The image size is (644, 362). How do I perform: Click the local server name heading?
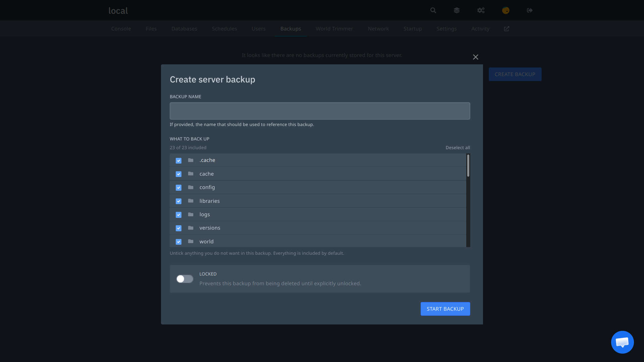point(118,11)
